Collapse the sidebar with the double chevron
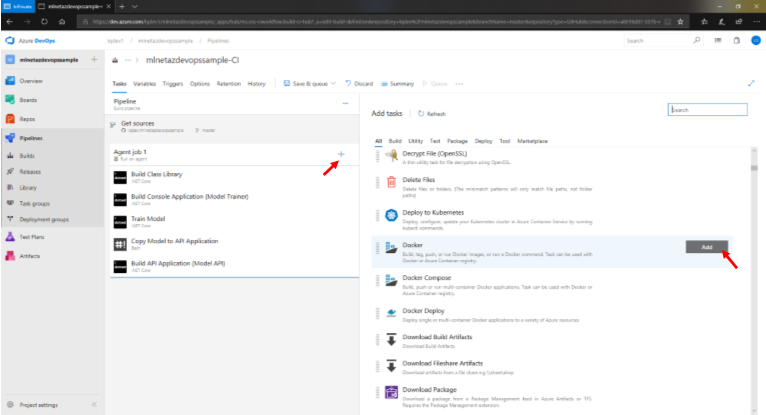Screen dimensions: 766x415 (94, 405)
